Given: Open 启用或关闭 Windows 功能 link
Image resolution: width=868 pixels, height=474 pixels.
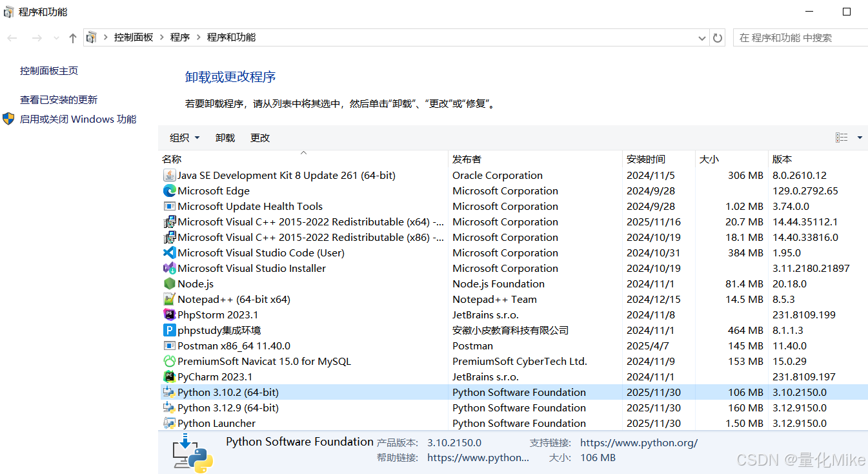Looking at the screenshot, I should pyautogui.click(x=78, y=119).
